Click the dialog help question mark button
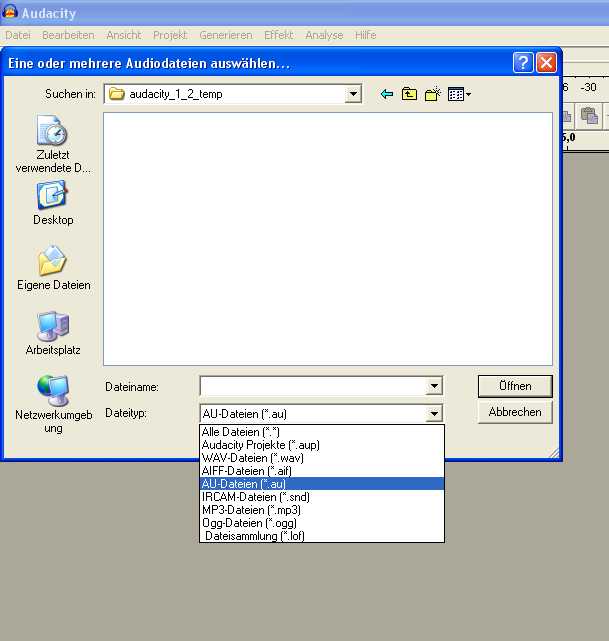 click(523, 63)
